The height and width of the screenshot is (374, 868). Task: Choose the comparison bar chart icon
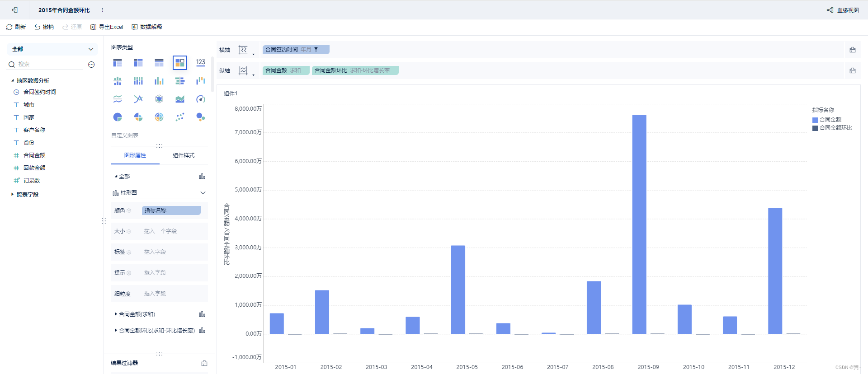[x=180, y=81]
